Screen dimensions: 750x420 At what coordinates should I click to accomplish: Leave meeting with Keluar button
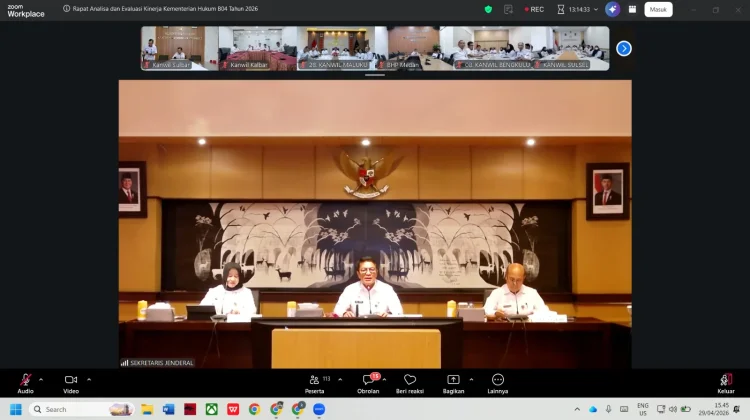(726, 384)
